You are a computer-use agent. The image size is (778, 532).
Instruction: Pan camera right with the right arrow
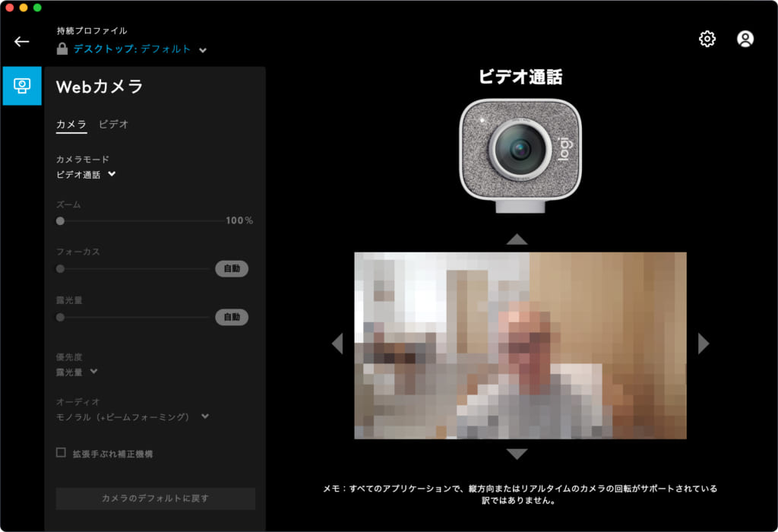(703, 344)
